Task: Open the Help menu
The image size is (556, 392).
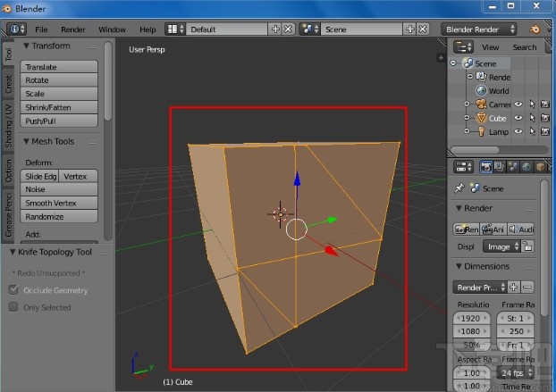Action: [147, 29]
